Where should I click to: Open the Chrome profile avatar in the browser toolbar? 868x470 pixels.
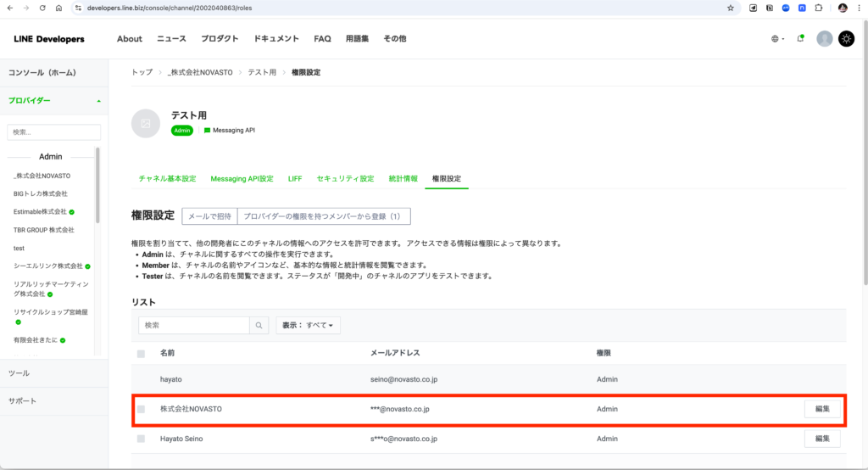click(843, 8)
